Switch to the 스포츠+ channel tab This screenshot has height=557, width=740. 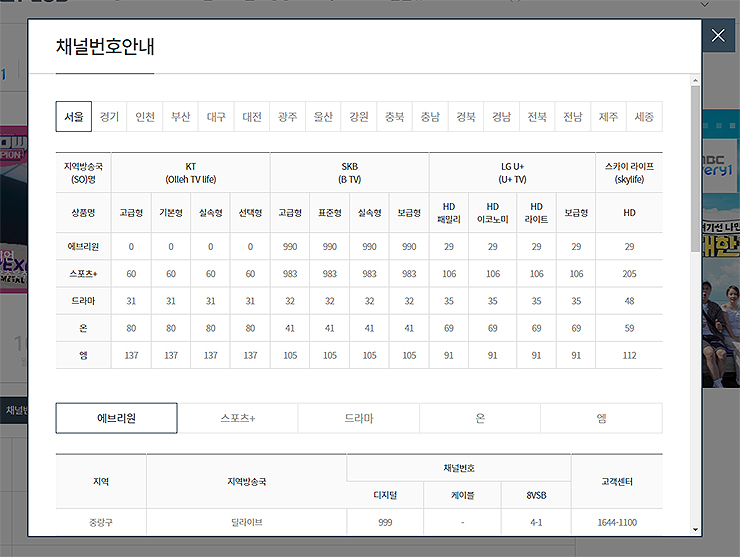pyautogui.click(x=238, y=418)
